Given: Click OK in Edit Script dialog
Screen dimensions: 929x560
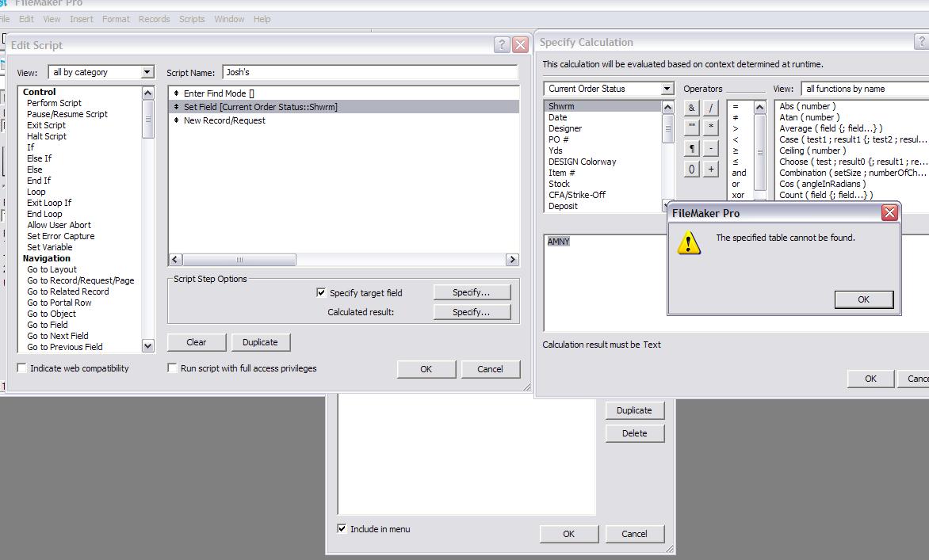Looking at the screenshot, I should click(x=426, y=369).
